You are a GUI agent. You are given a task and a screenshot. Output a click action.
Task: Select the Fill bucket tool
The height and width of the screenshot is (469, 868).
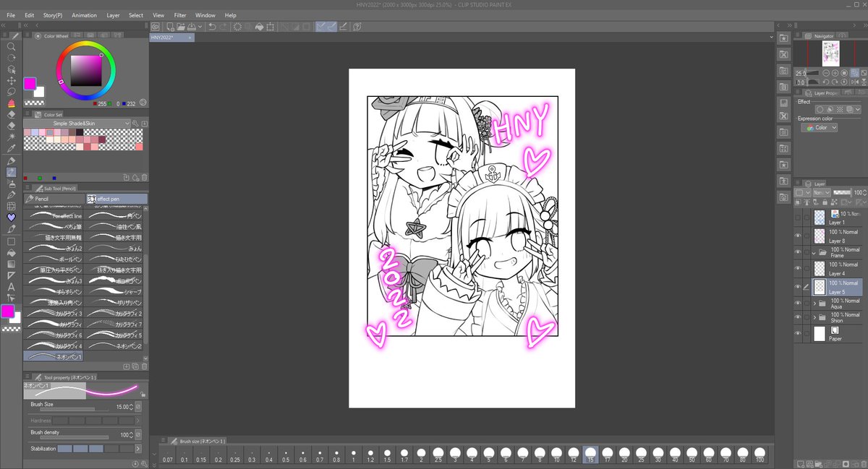[11, 252]
